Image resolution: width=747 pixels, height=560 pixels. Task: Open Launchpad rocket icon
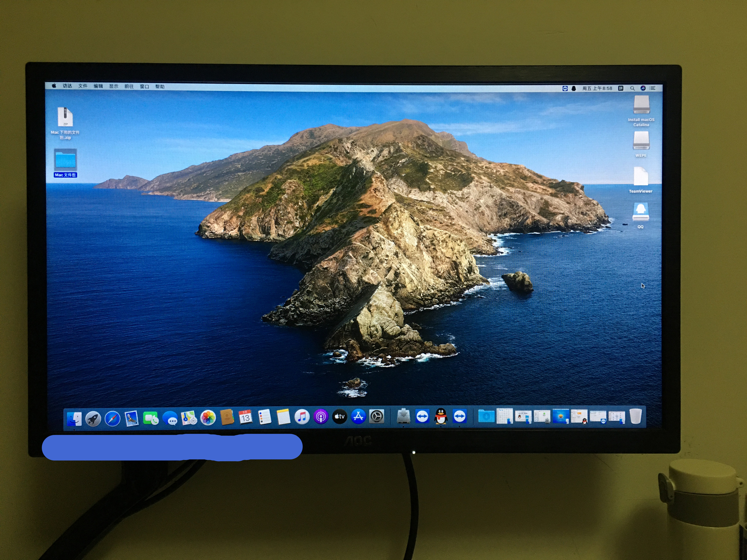(x=93, y=419)
